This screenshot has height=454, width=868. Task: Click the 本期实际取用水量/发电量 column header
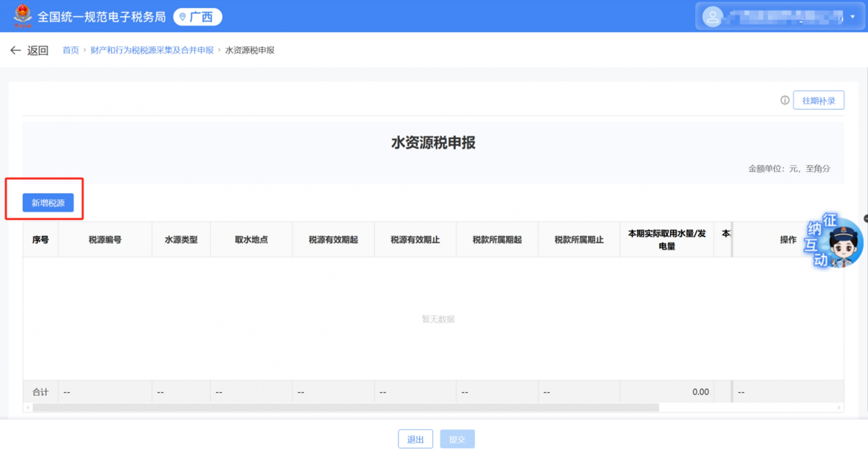(667, 239)
